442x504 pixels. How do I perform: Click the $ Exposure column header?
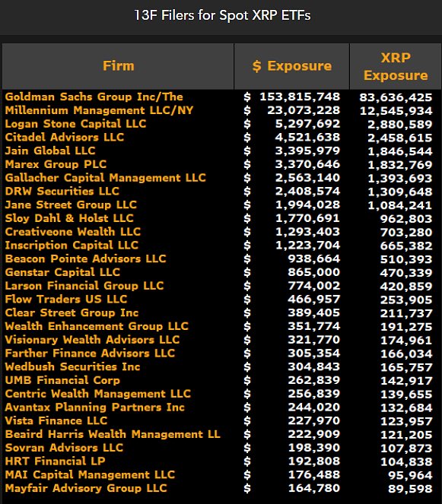coord(292,66)
